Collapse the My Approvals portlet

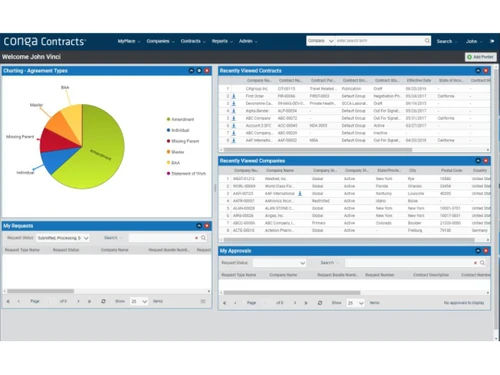click(478, 251)
